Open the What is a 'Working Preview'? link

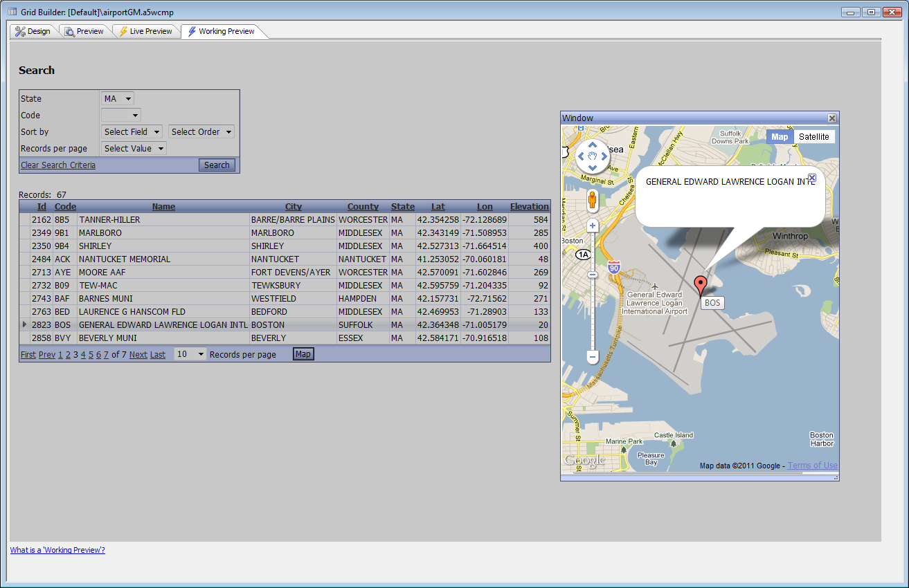pyautogui.click(x=57, y=550)
